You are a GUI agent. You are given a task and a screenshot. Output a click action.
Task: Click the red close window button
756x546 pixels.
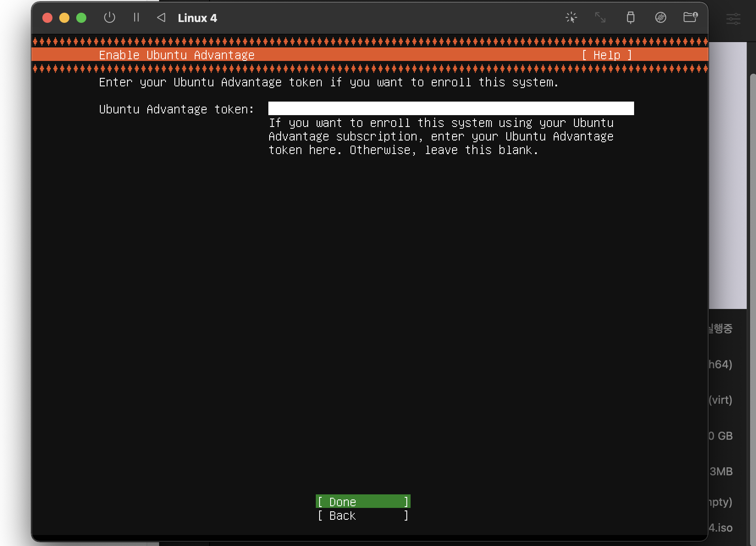[47, 18]
